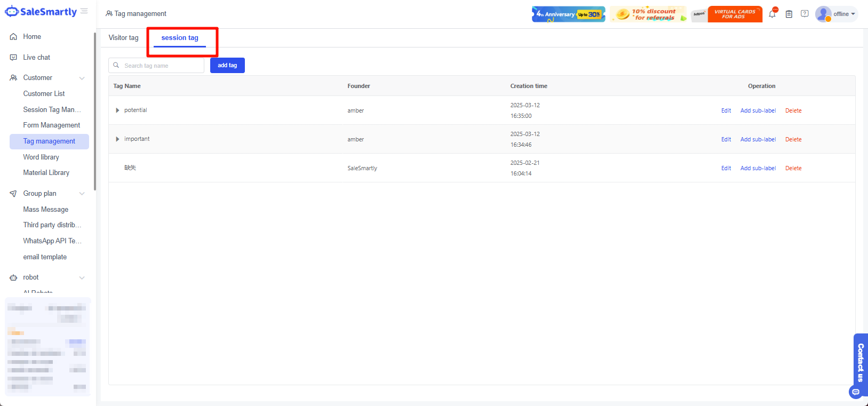Collapse the Group plan section
868x406 pixels.
(x=82, y=194)
